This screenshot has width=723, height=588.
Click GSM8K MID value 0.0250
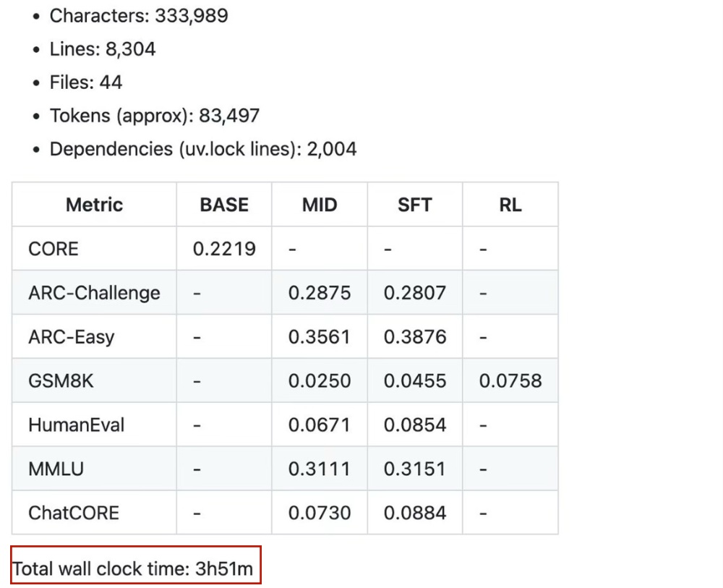tap(320, 381)
